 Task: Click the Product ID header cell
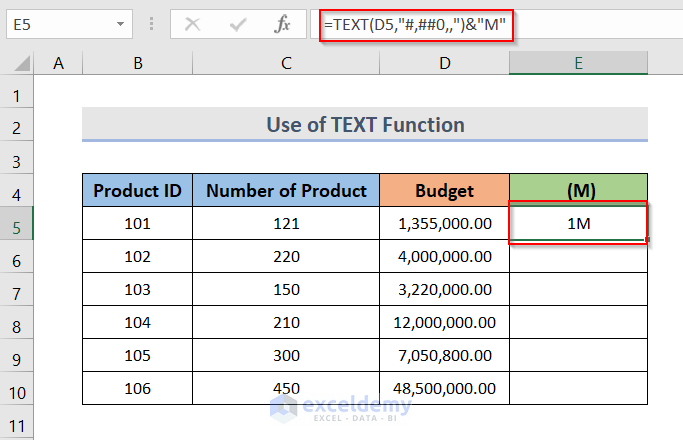(x=137, y=190)
